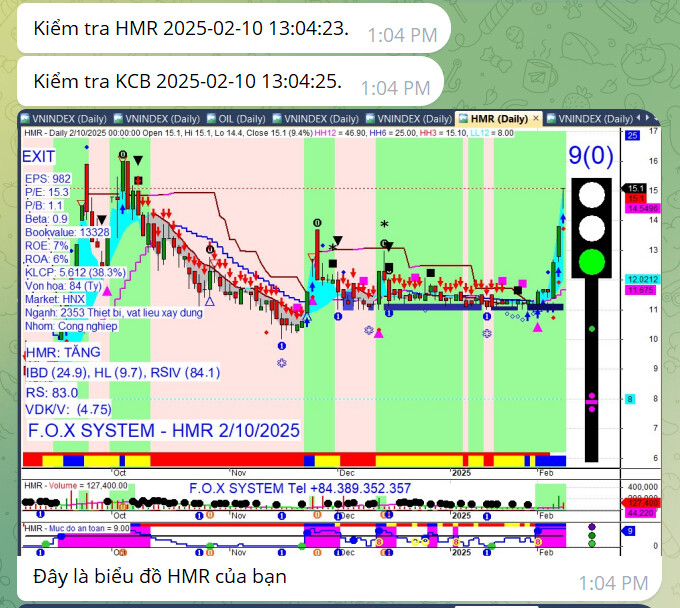The height and width of the screenshot is (608, 680).
Task: Click the 'HMR: TĂNG' trend label
Action: tap(63, 352)
